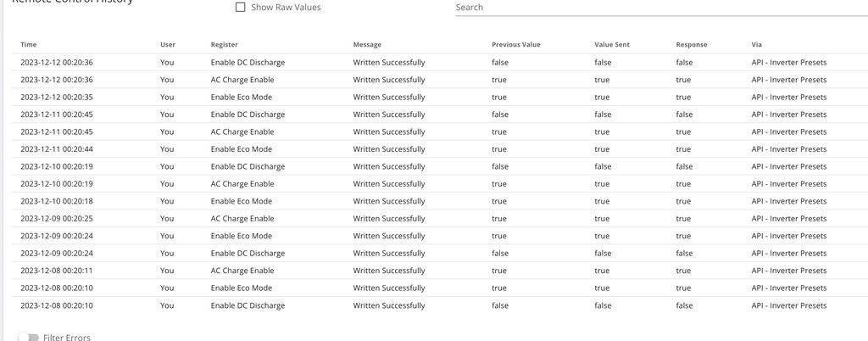868x341 pixels.
Task: Select the 2023-12-12 00:20:35 Eco Mode row
Action: point(57,97)
